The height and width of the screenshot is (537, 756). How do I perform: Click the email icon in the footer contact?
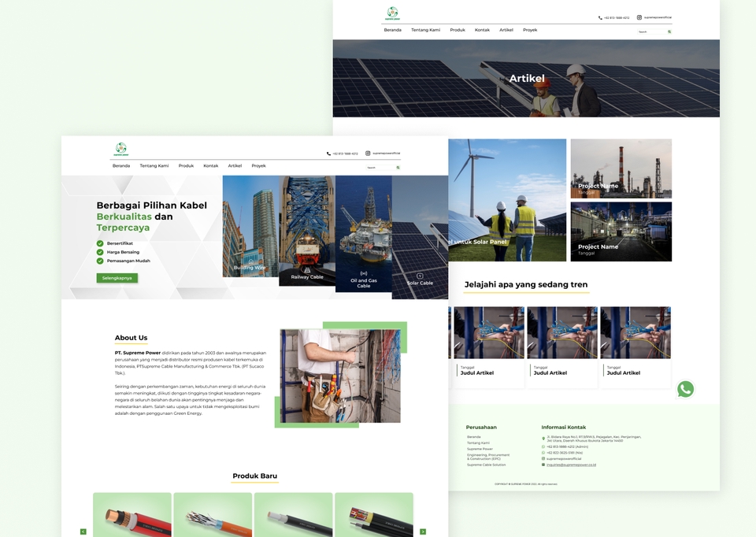pyautogui.click(x=543, y=465)
